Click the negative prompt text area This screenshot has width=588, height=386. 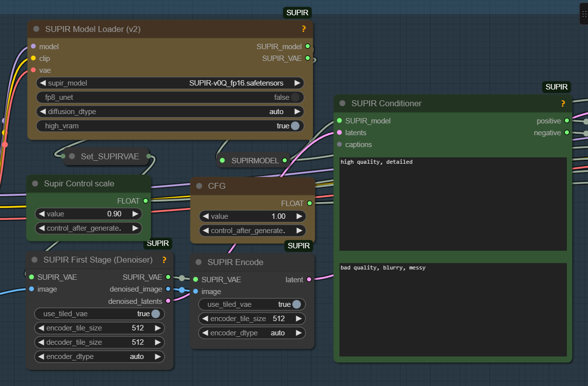(452, 310)
